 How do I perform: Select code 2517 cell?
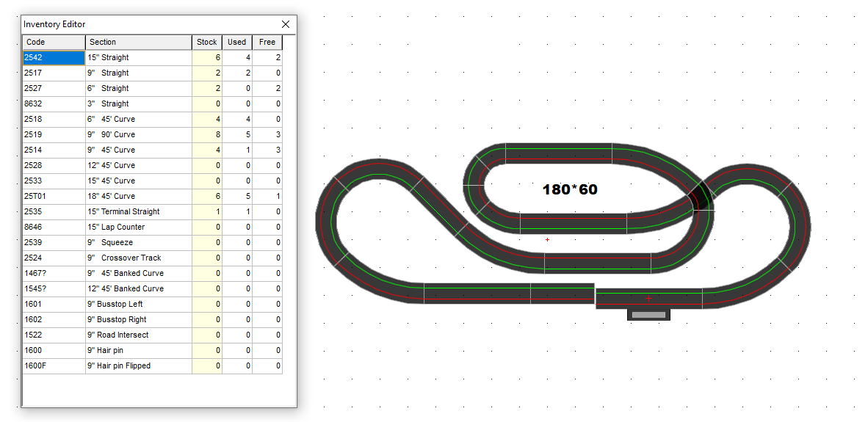click(54, 73)
